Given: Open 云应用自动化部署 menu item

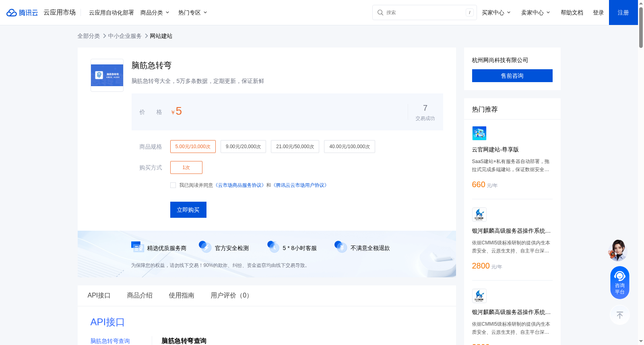Looking at the screenshot, I should [111, 12].
